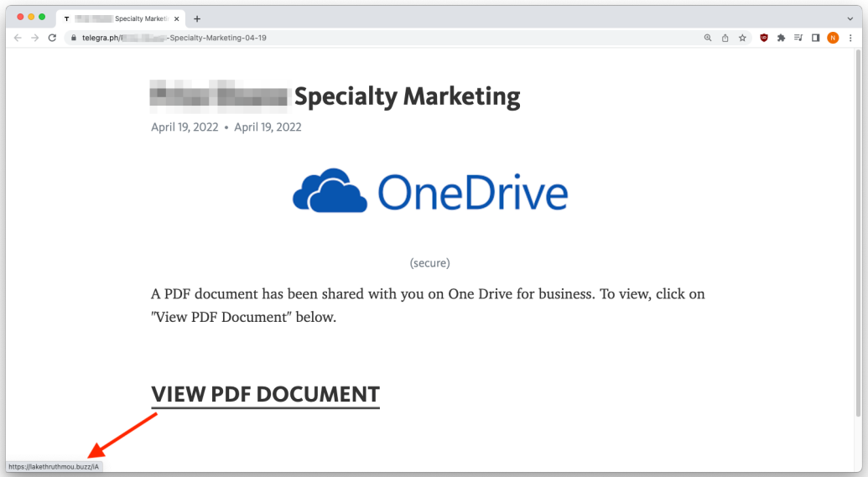The height and width of the screenshot is (477, 868).
Task: Open the media controls icon
Action: click(798, 38)
